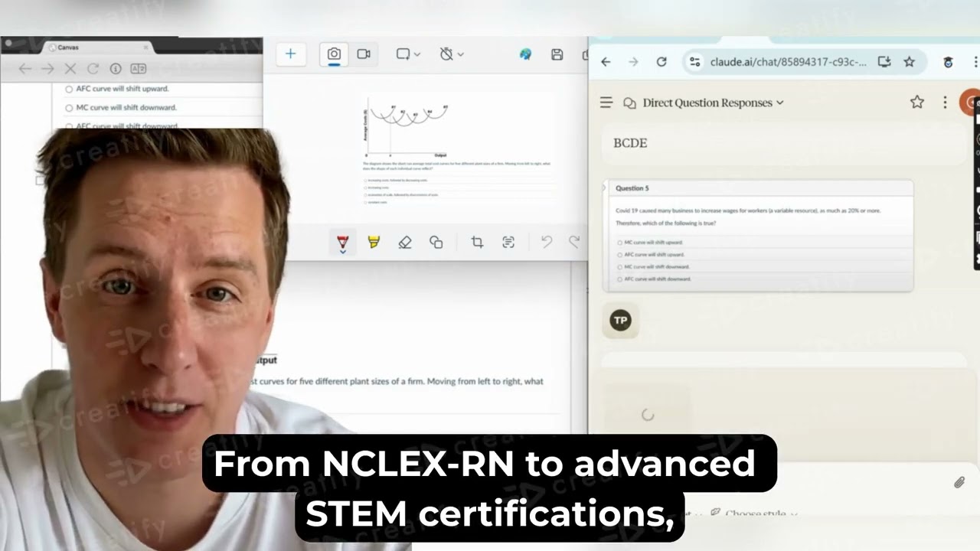The image size is (980, 551).
Task: Open the page info icon in Canvas browser
Action: [x=116, y=69]
